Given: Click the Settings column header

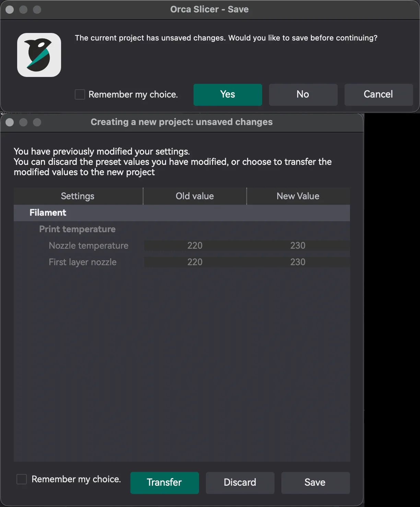Looking at the screenshot, I should (78, 196).
